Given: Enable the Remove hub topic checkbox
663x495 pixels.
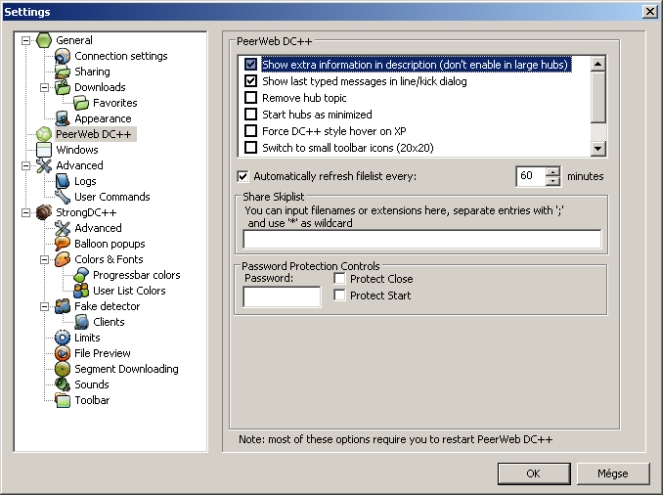Looking at the screenshot, I should tap(250, 99).
